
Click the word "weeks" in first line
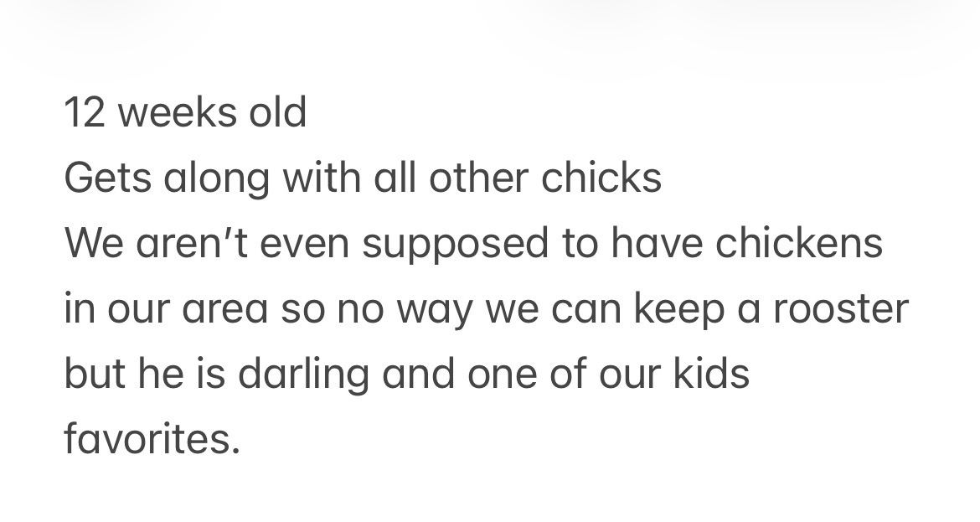point(171,112)
